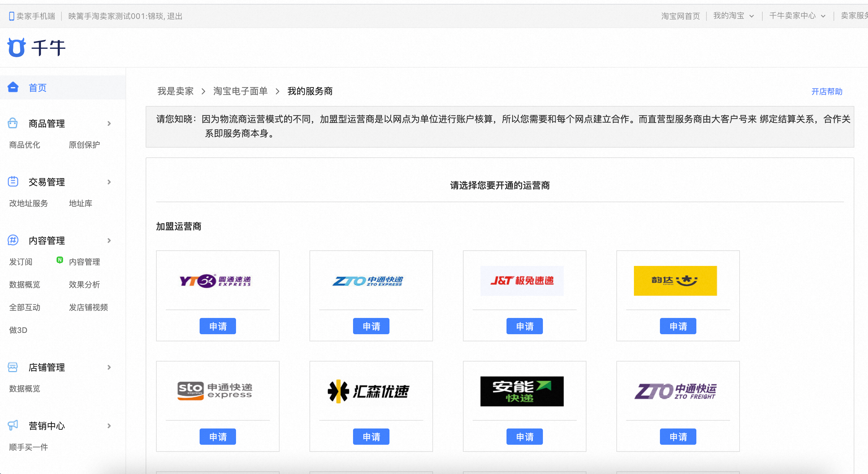The image size is (868, 474).
Task: Click the 交易管理 clipboard icon
Action: pos(13,182)
